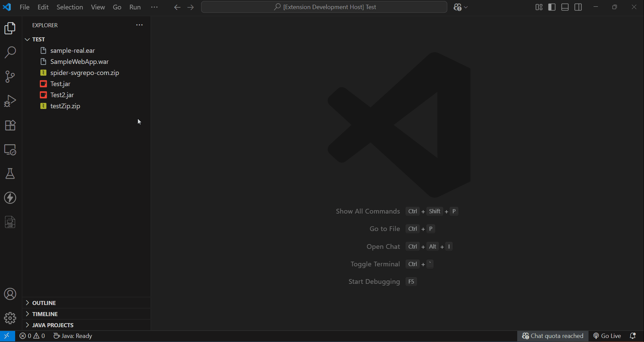Open the Copilot chat icon in title bar
This screenshot has width=644, height=342.
click(457, 7)
